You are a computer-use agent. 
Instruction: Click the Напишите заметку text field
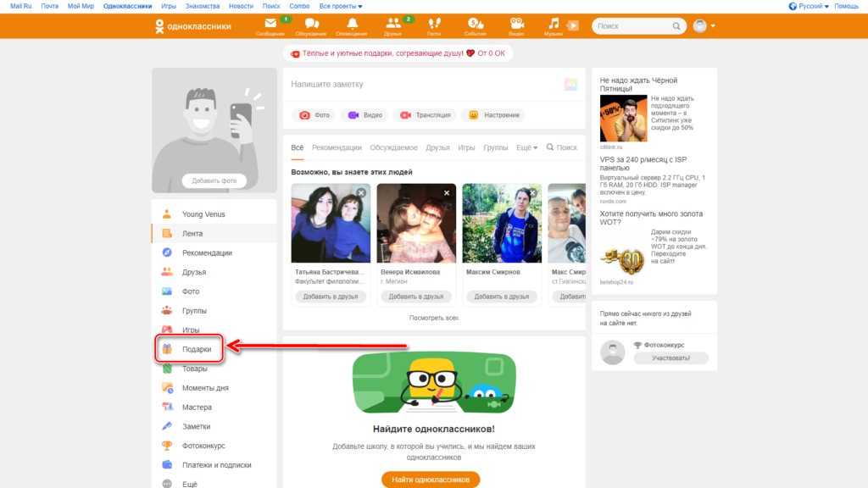424,85
